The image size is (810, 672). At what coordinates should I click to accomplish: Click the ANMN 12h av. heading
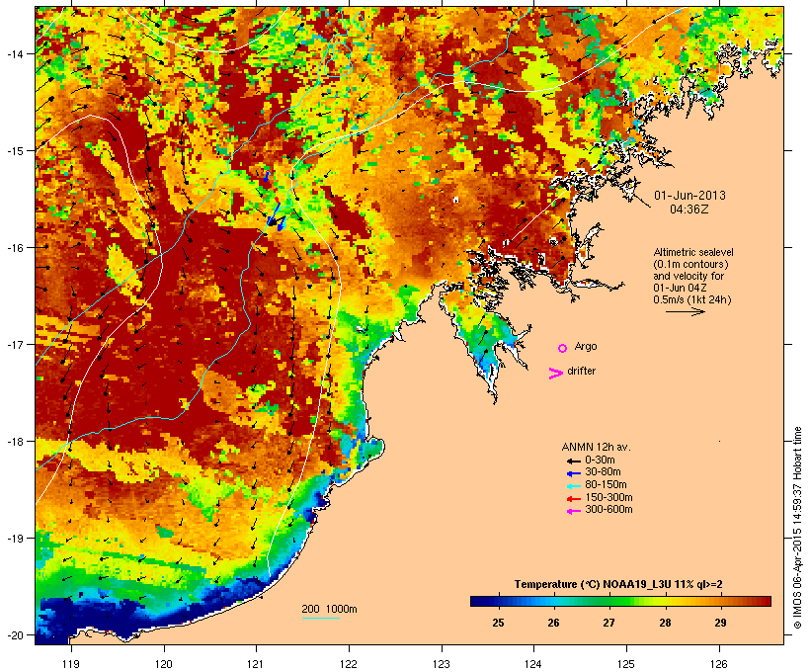coord(596,447)
